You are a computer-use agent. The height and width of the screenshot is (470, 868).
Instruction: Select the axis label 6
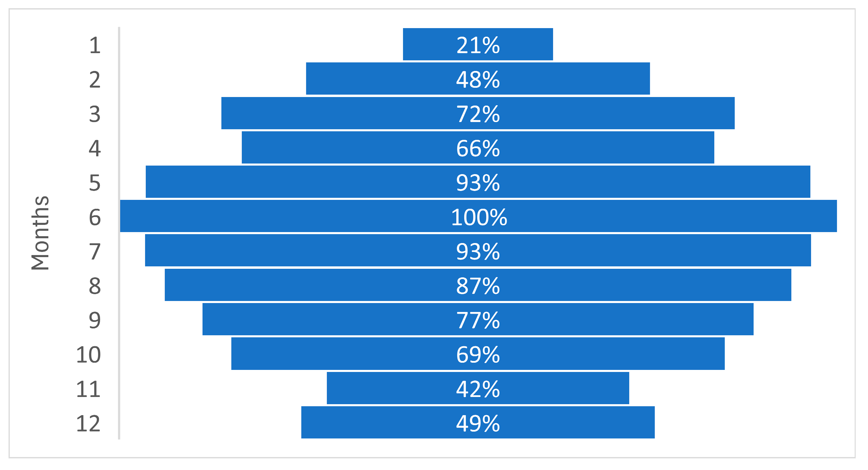95,217
